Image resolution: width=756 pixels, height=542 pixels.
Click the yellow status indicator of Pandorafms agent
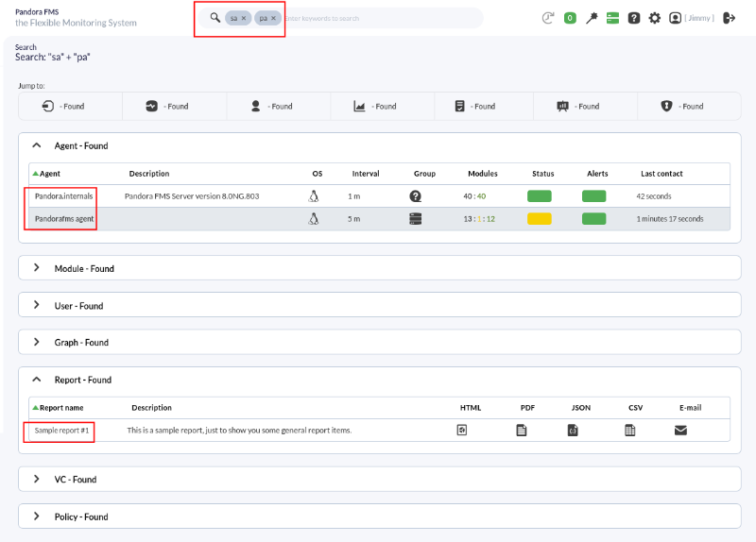(539, 219)
